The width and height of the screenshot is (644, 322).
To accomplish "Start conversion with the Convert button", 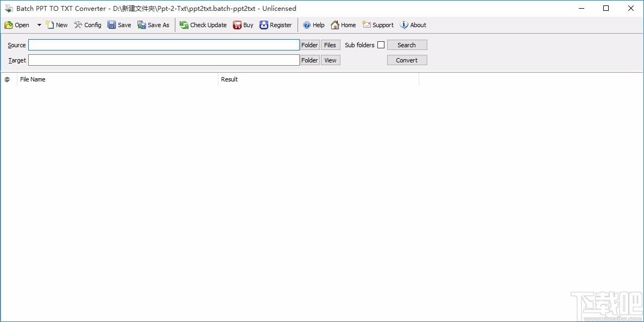I will [407, 60].
